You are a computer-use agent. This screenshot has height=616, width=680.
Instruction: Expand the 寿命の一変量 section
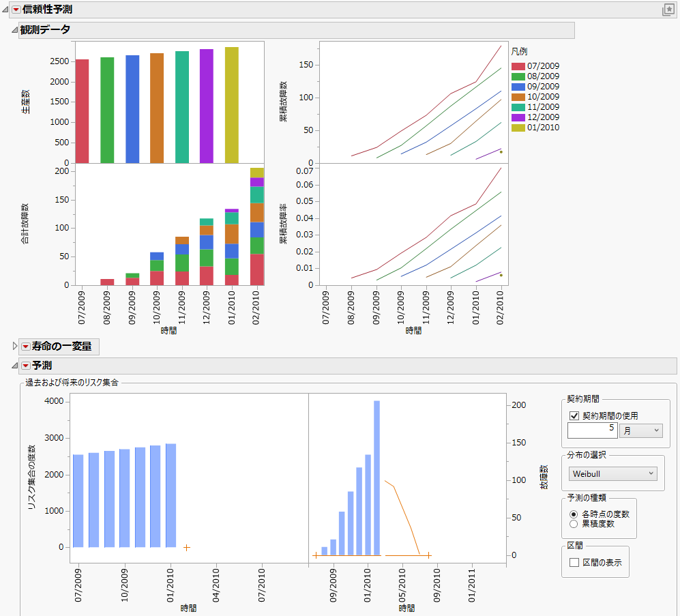point(14,347)
